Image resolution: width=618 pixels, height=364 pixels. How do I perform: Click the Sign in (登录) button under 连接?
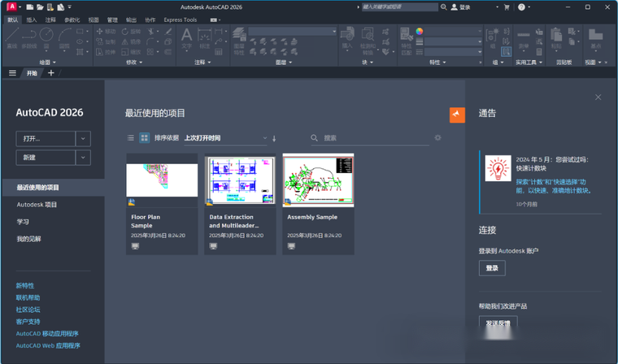click(492, 268)
